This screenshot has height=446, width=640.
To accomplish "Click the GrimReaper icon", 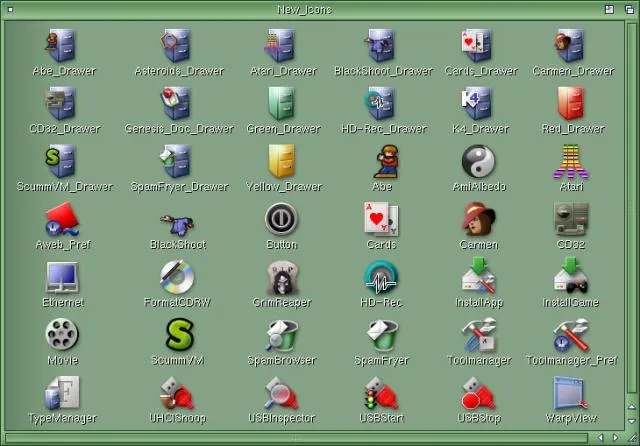I will click(281, 277).
